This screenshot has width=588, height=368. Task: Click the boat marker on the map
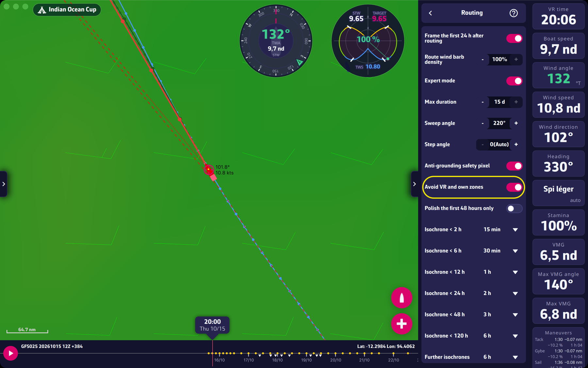(x=208, y=169)
